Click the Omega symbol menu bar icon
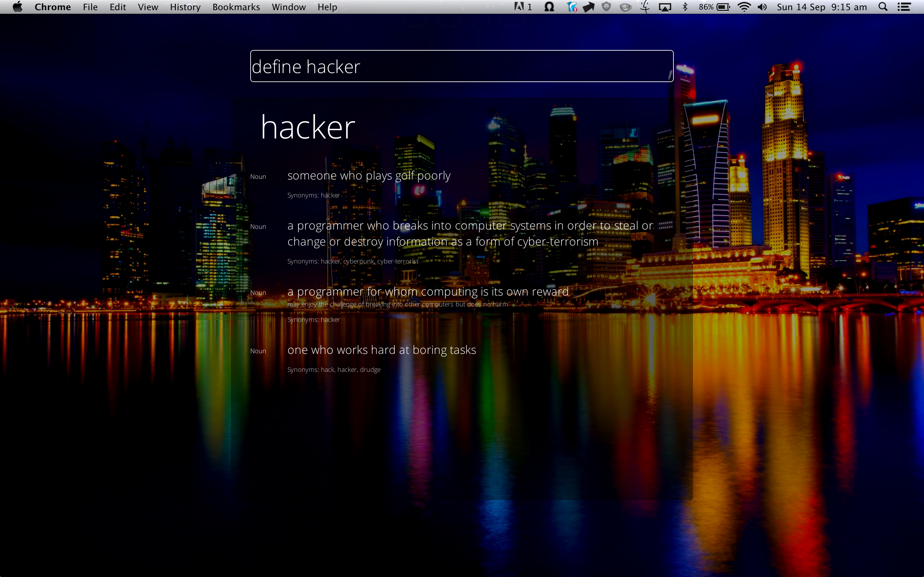Viewport: 924px width, 577px height. point(549,7)
